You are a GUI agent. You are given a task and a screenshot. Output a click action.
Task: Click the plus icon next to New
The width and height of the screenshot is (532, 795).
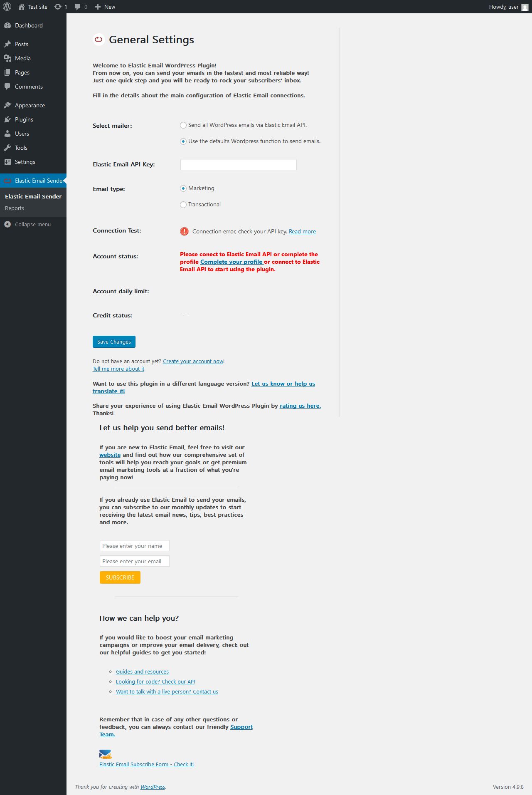[x=98, y=7]
